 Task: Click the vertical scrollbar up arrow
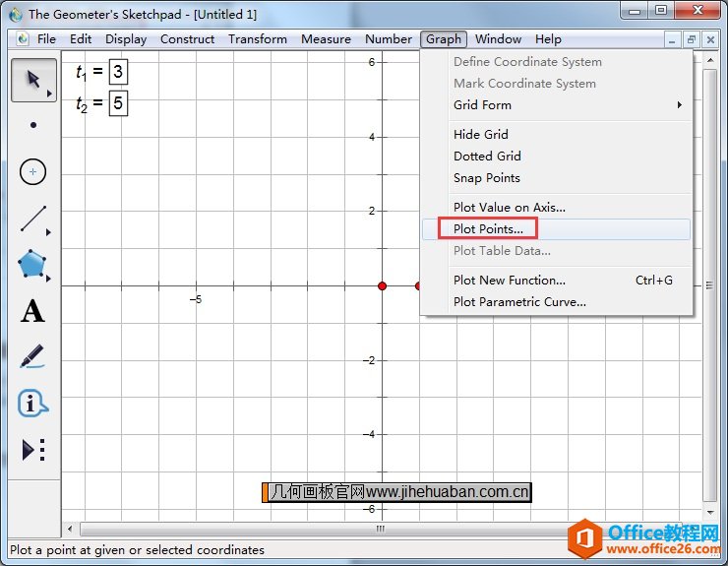coord(710,60)
